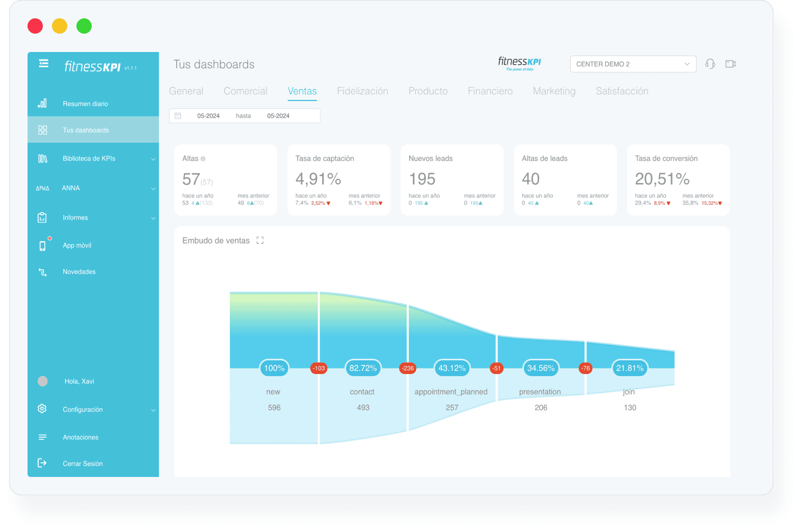Switch to the Comercial tab
The height and width of the screenshot is (532, 801).
tap(245, 91)
